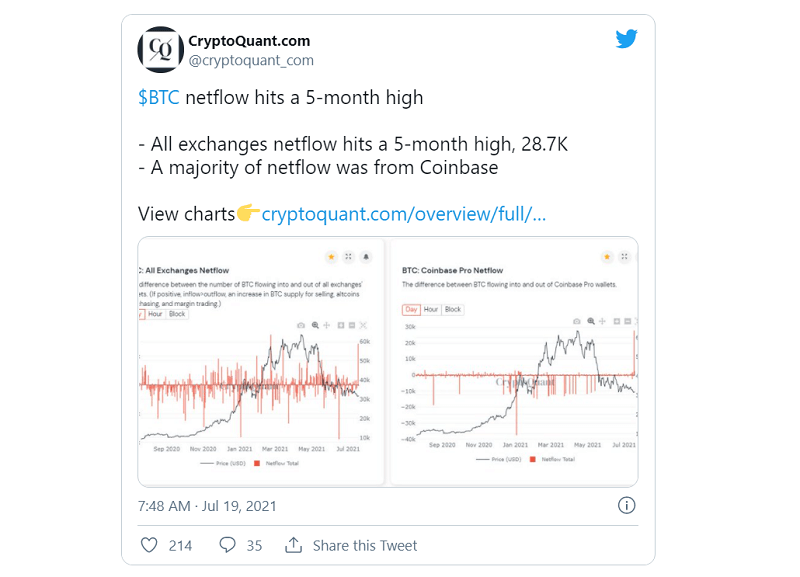
Task: Open the @cryptoquant_com handle
Action: (x=251, y=60)
